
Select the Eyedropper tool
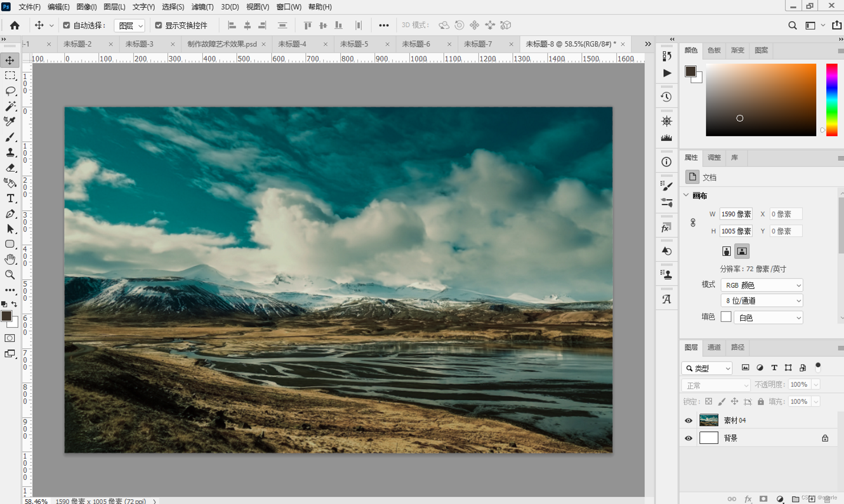pos(10,121)
